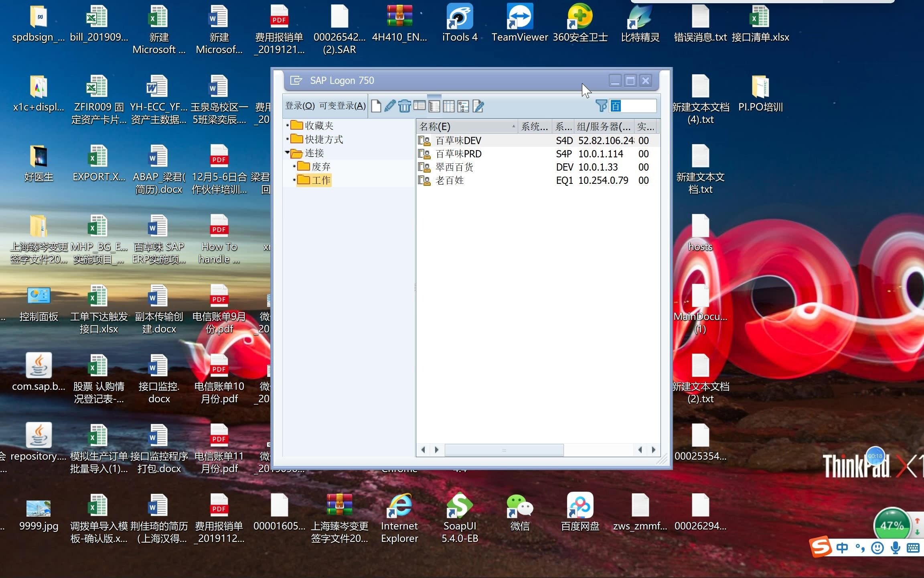Open the Sogou soft keyboard icon
This screenshot has width=924, height=578.
[913, 548]
